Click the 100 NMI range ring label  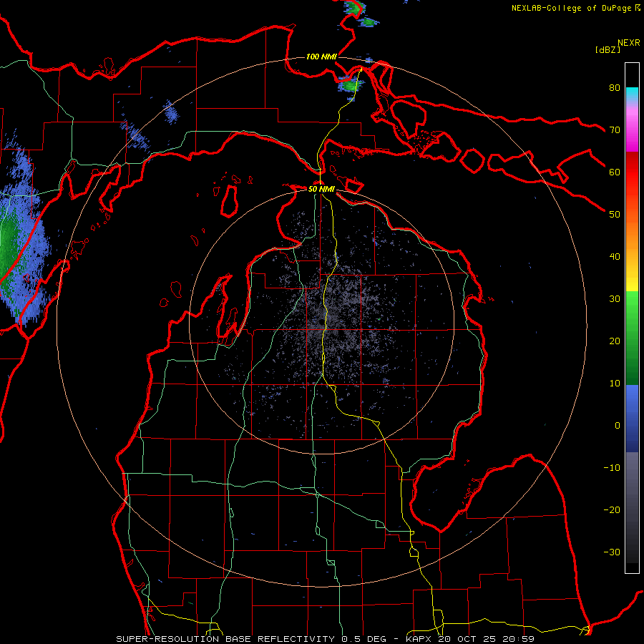[x=321, y=57]
